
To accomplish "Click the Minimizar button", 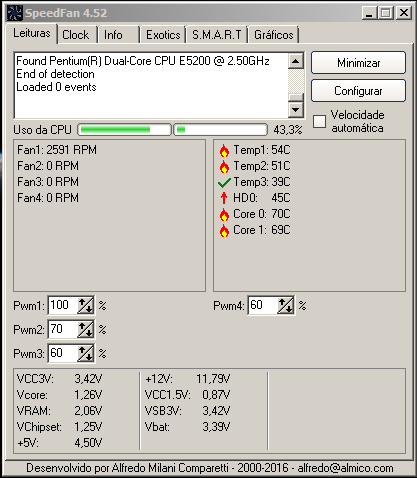I will pos(358,63).
